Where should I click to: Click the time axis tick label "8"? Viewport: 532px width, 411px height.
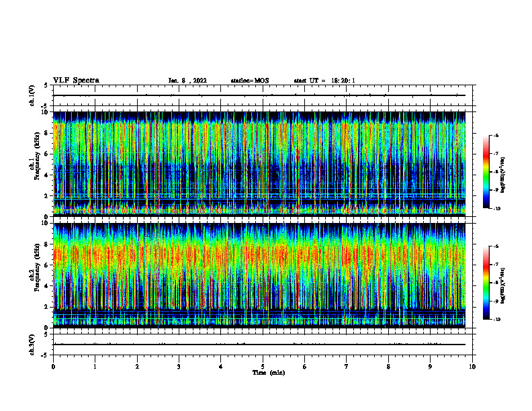[388, 367]
